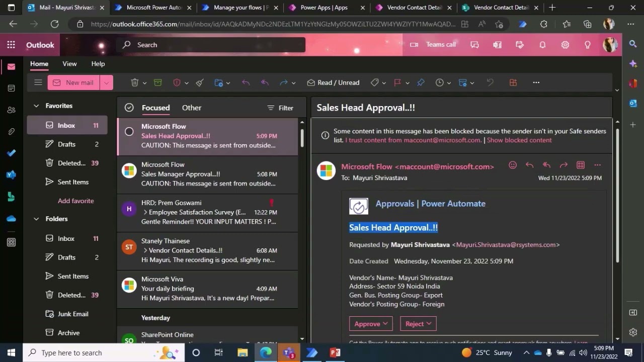
Task: Toggle Read / Unread status
Action: pos(333,82)
